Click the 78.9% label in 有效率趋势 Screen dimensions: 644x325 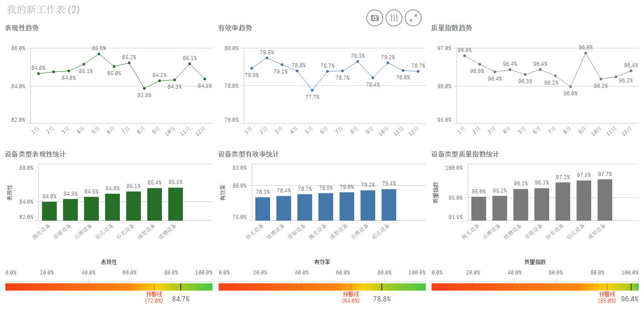tap(252, 75)
